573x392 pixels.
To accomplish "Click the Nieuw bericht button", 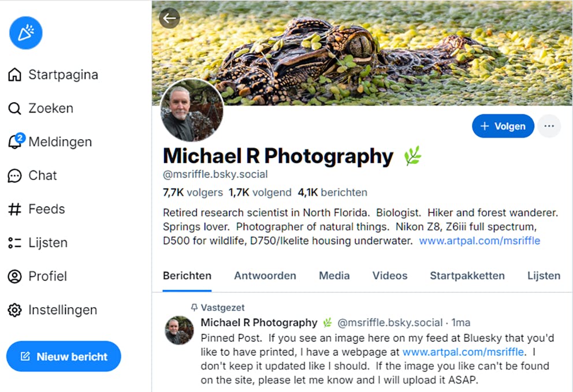I will coord(64,357).
